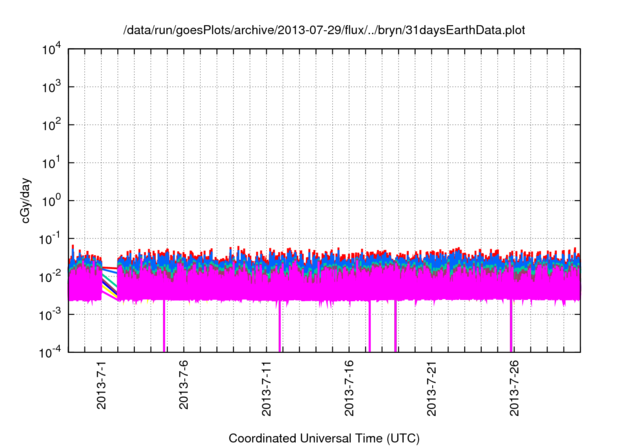
Task: Click the 10^-4 y-axis tick label
Action: pyautogui.click(x=50, y=352)
